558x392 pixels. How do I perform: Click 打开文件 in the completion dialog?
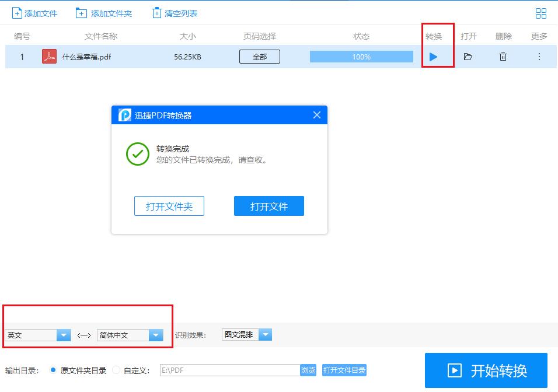[x=268, y=205]
